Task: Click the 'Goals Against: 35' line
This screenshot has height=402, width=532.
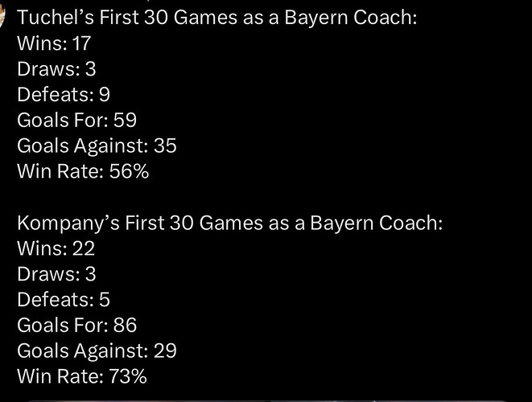Action: (97, 146)
